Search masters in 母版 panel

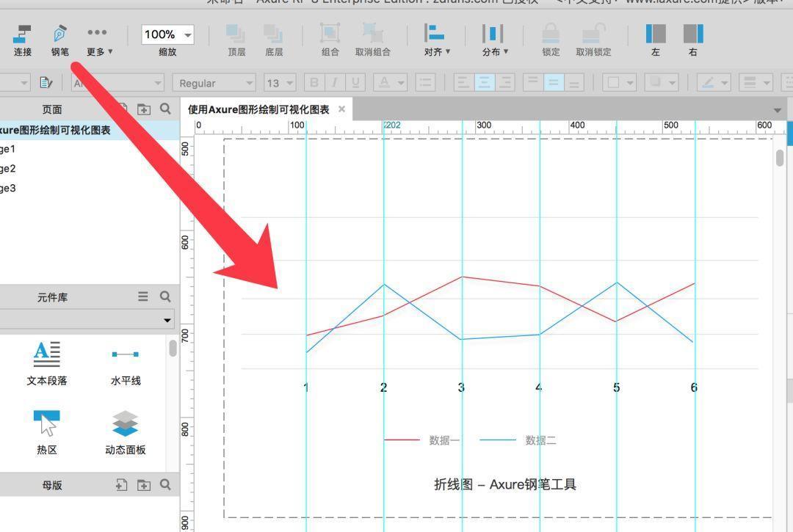click(x=165, y=484)
